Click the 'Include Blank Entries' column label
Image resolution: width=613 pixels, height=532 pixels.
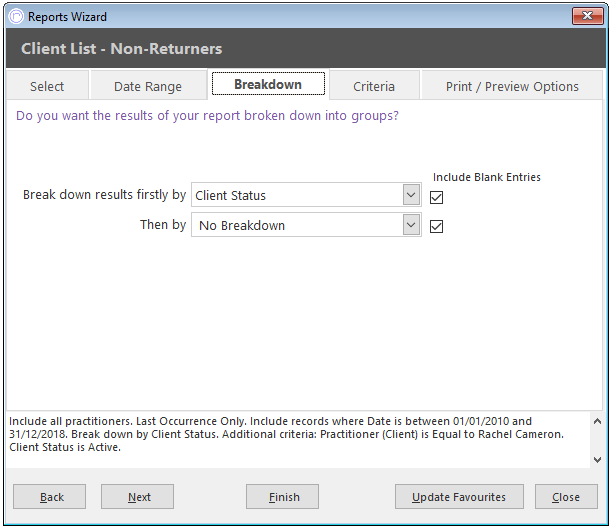click(x=487, y=177)
